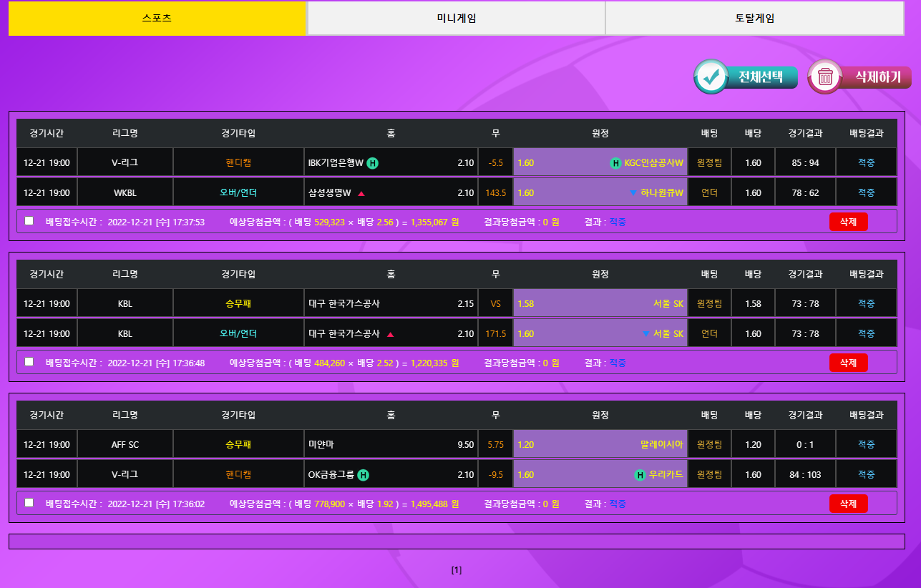Check the bet slip placed at 17:37:53

click(29, 221)
